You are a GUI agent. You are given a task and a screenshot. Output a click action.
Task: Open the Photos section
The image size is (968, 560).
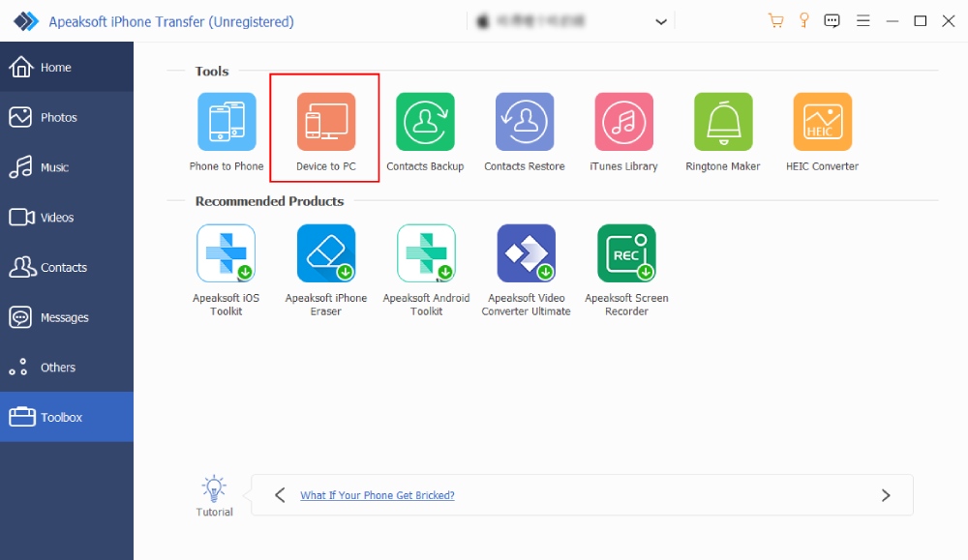coord(67,117)
